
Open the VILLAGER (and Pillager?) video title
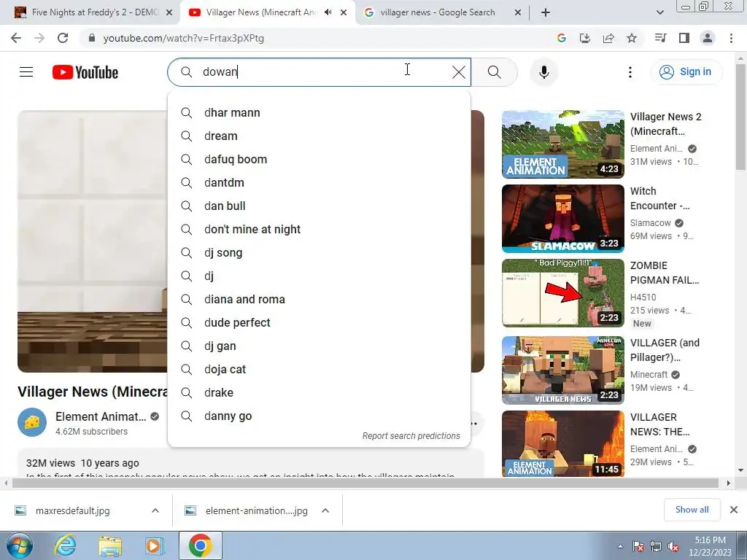665,350
